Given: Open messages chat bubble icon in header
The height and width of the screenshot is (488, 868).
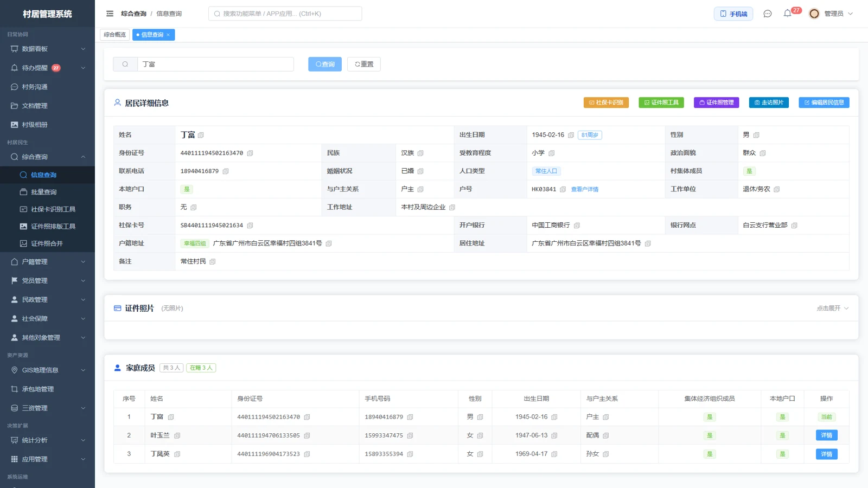Looking at the screenshot, I should click(x=767, y=14).
